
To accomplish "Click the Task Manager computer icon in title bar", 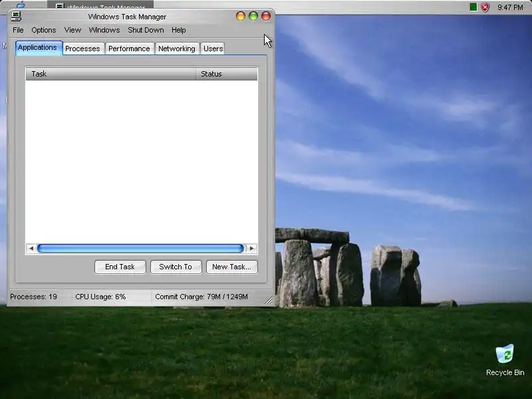I will (16, 16).
